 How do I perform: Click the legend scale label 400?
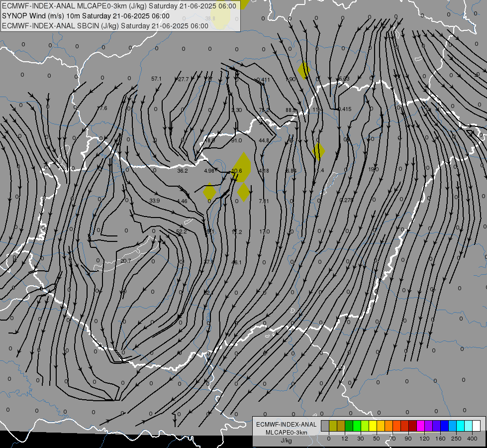[x=472, y=439]
